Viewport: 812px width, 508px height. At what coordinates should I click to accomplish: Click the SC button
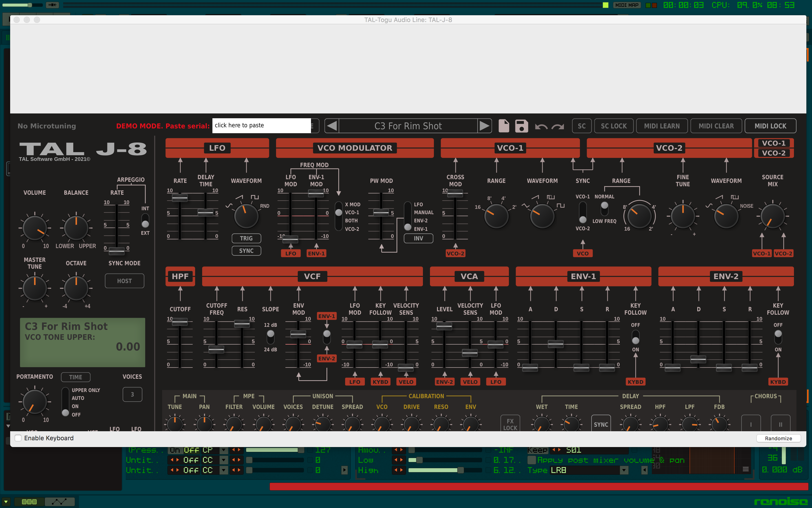(x=581, y=126)
